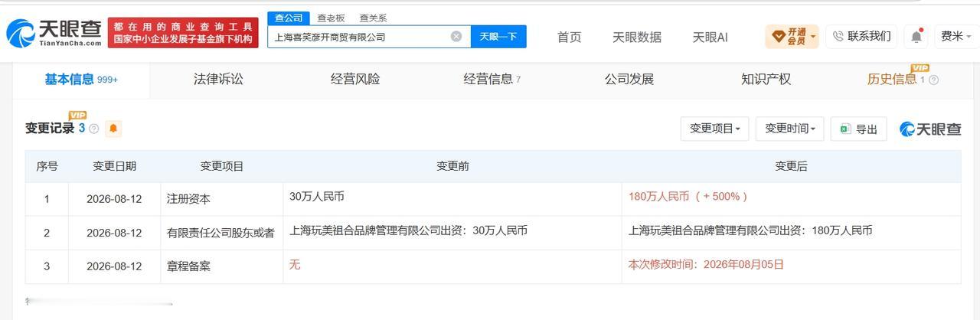980x320 pixels.
Task: Open the 费米 user account dropdown
Action: point(956,36)
